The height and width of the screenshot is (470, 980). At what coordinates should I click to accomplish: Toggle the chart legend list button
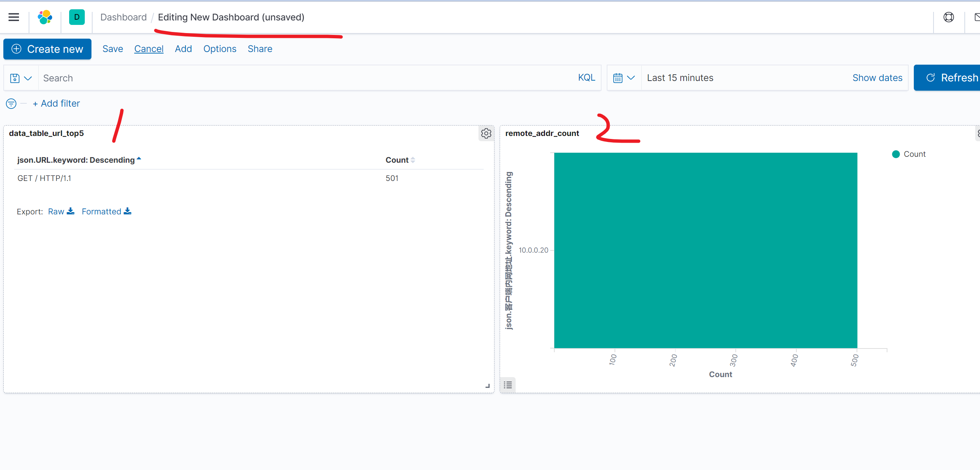[507, 385]
